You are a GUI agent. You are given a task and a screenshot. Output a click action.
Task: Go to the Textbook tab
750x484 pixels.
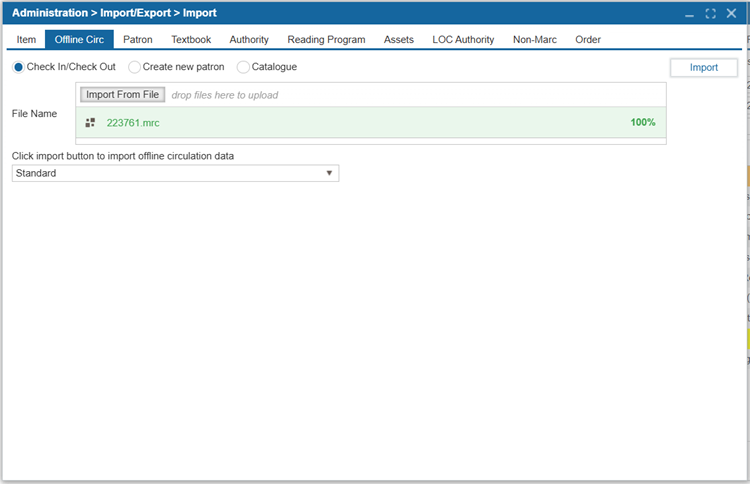(x=191, y=40)
